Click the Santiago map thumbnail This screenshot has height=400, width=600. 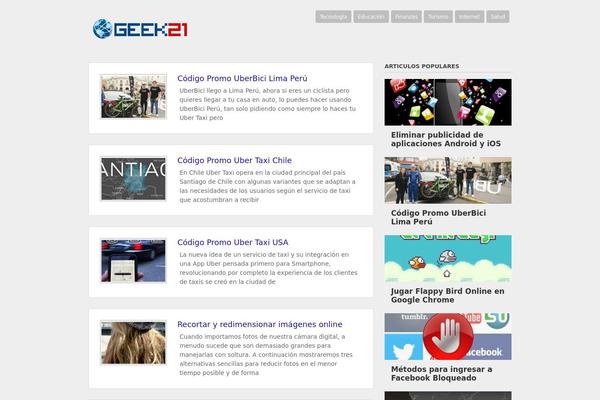(134, 178)
